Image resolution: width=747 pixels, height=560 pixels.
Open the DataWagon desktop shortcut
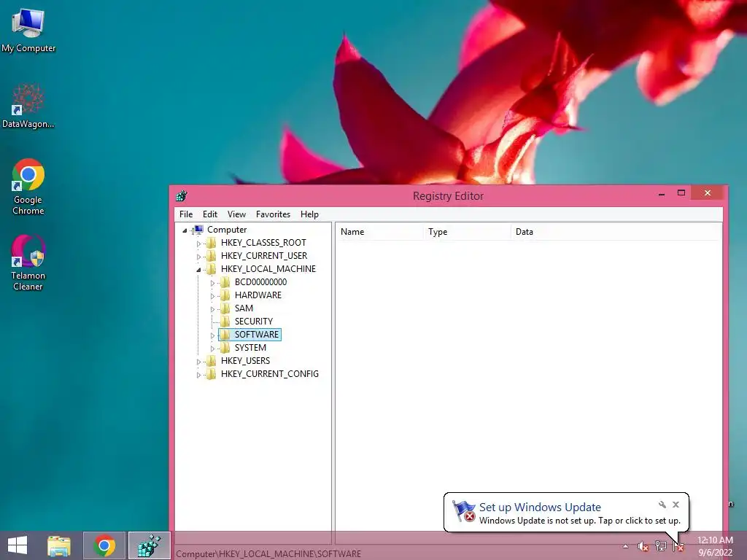tap(28, 106)
